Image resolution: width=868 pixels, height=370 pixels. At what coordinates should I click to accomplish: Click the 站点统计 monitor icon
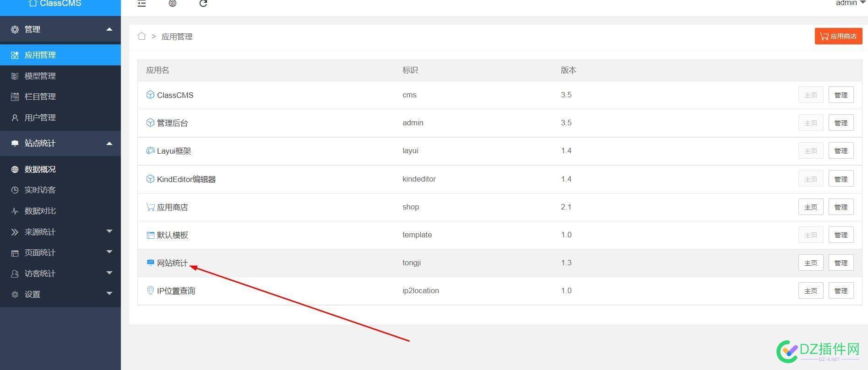coord(15,143)
